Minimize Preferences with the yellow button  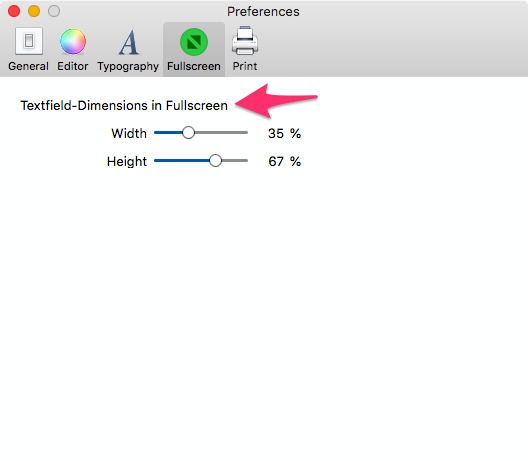pos(34,11)
